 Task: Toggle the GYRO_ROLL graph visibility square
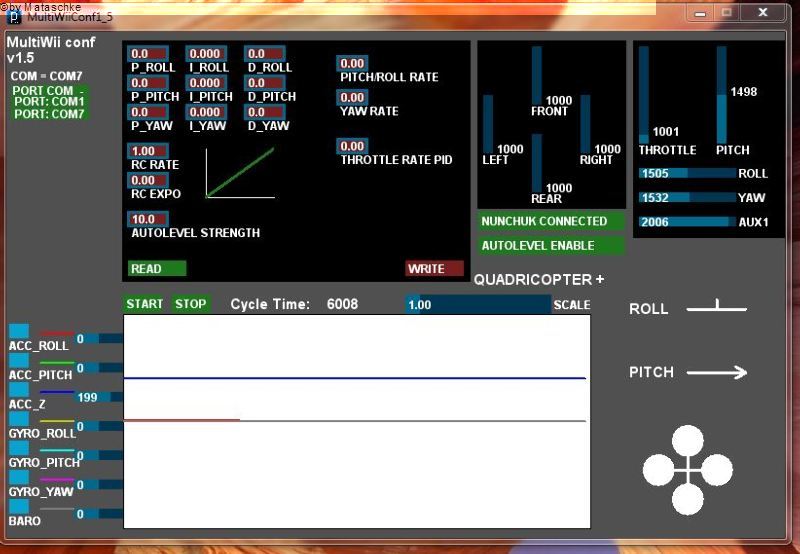19,418
